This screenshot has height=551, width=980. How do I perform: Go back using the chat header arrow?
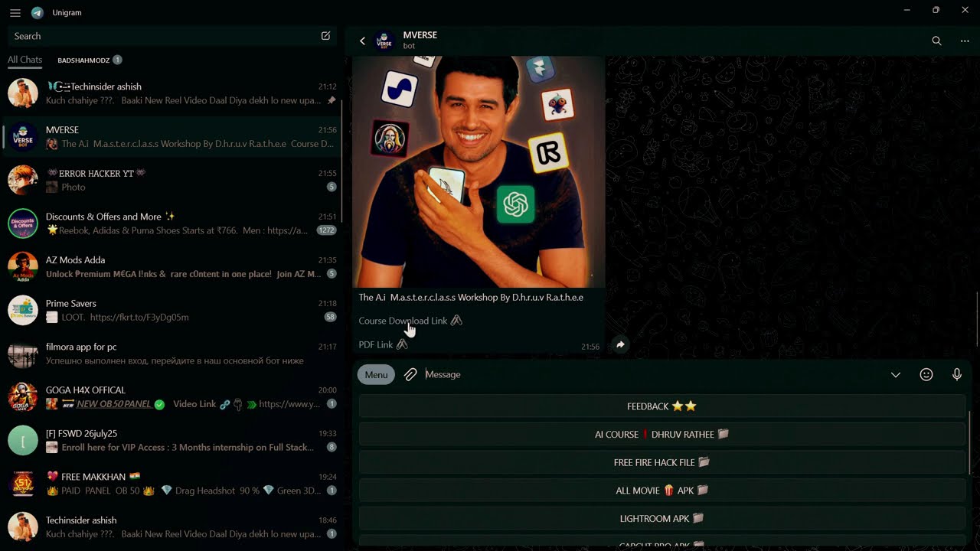(362, 41)
